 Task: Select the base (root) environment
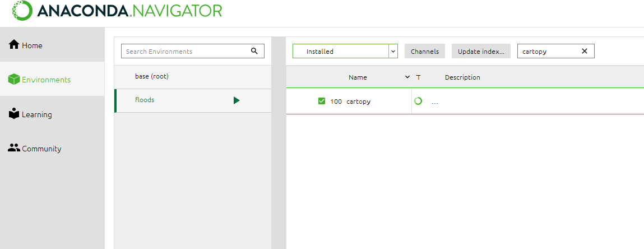tap(193, 77)
